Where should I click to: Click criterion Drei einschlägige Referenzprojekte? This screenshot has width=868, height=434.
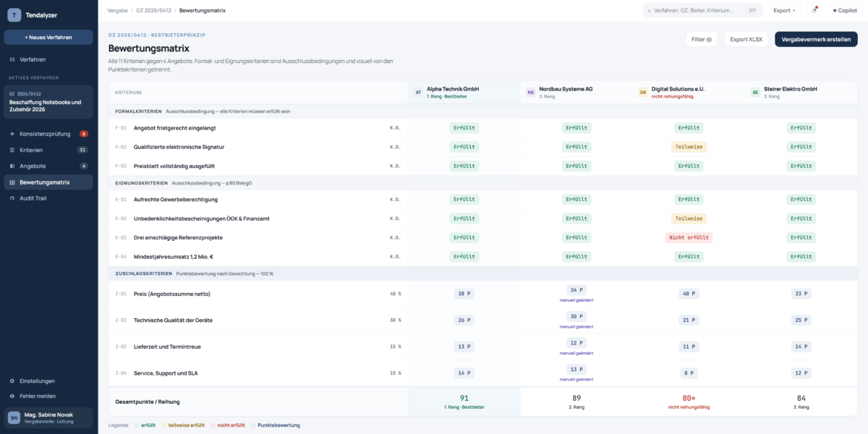point(178,237)
